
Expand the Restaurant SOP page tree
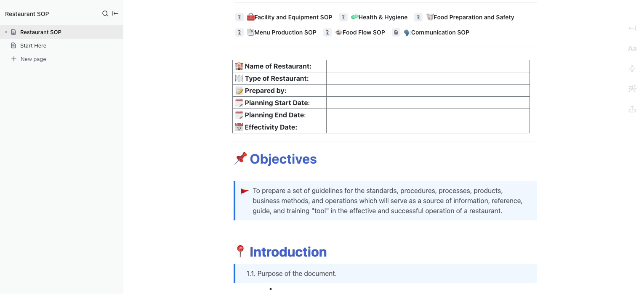pos(6,32)
